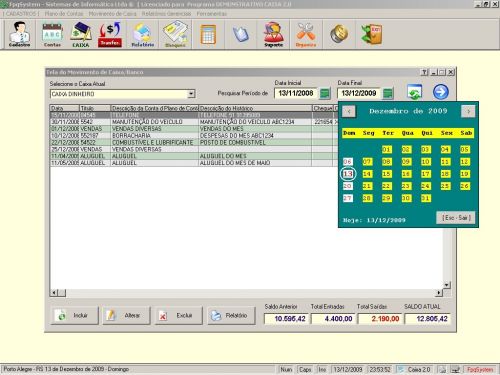The image size is (500, 375).
Task: Click the Excluir button
Action: 178,315
